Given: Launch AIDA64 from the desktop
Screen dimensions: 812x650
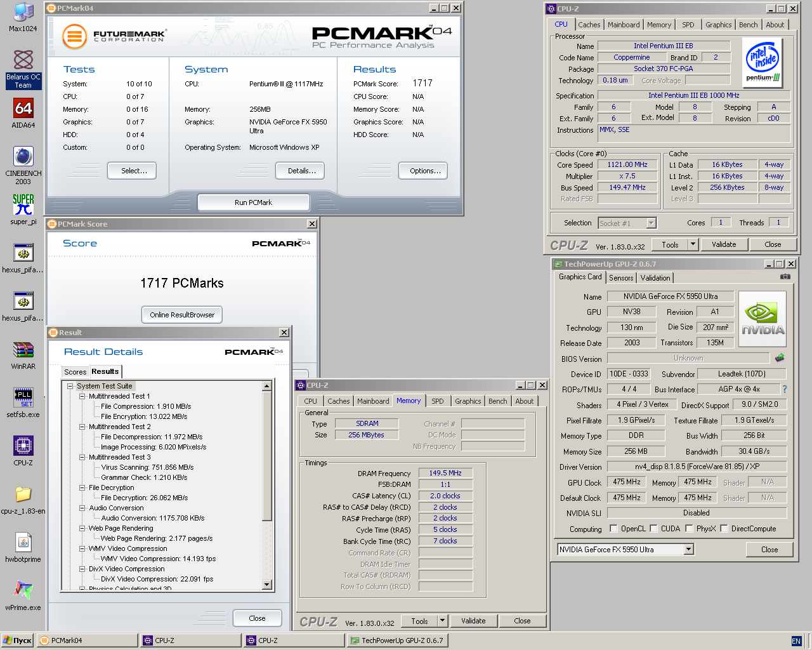Looking at the screenshot, I should (x=23, y=114).
